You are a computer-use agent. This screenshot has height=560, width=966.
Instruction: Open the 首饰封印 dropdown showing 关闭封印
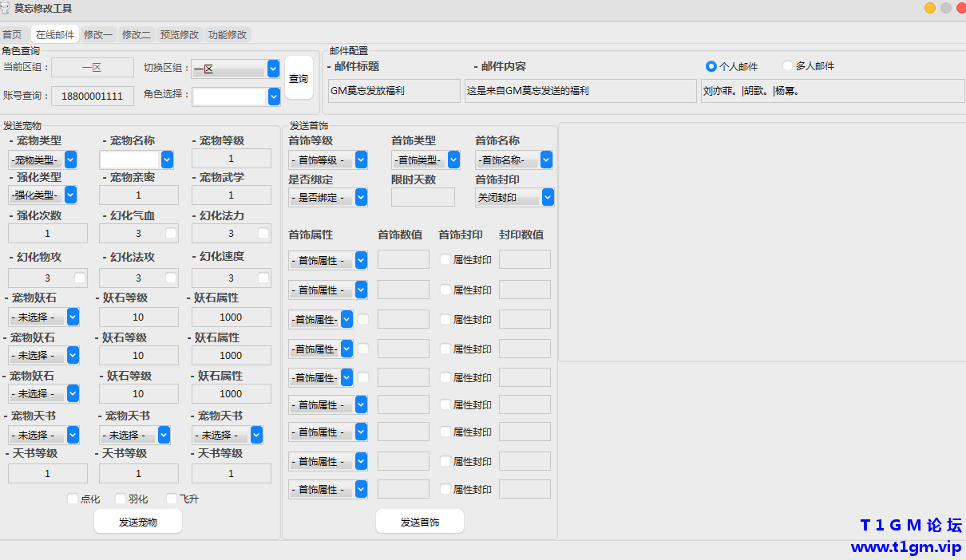pyautogui.click(x=515, y=197)
